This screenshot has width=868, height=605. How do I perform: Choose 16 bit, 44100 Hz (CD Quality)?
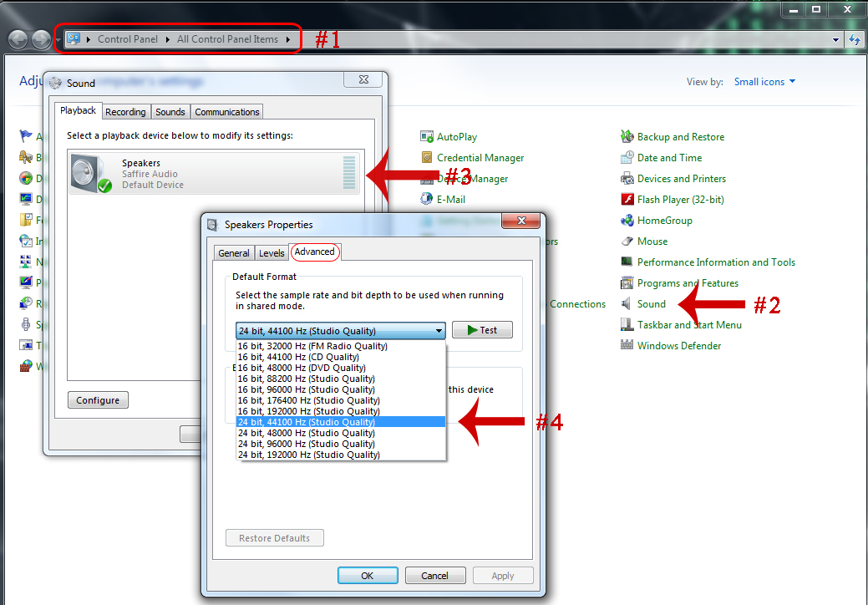(x=341, y=357)
